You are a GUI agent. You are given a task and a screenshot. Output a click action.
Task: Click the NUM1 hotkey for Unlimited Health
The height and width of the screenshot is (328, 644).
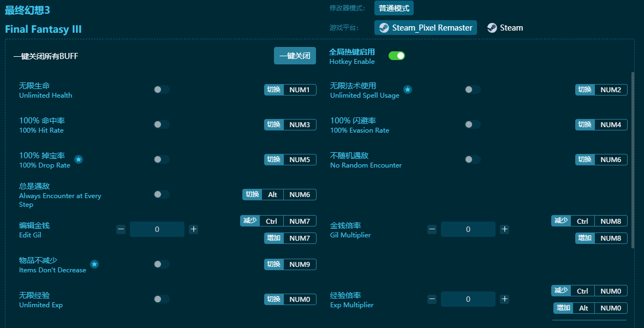(x=300, y=90)
